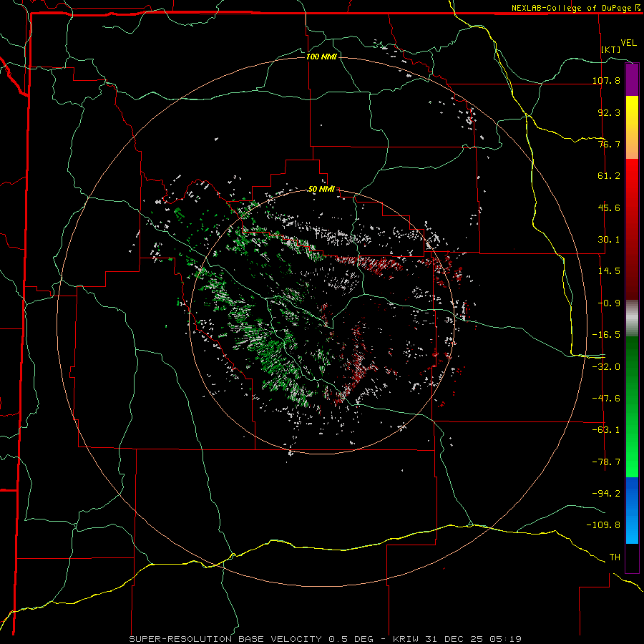Click the VEL legend heading
This screenshot has width=644, height=644.
point(628,43)
